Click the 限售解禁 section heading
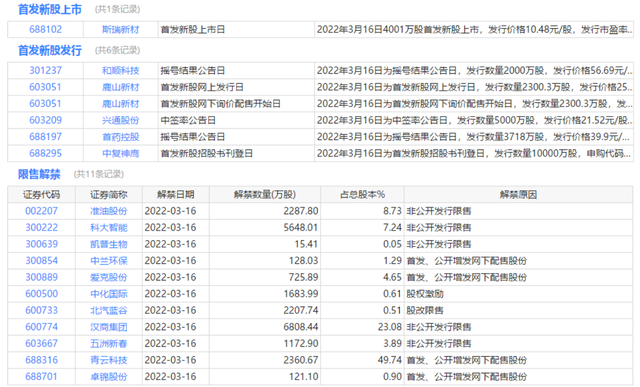The height and width of the screenshot is (387, 640). click(39, 175)
